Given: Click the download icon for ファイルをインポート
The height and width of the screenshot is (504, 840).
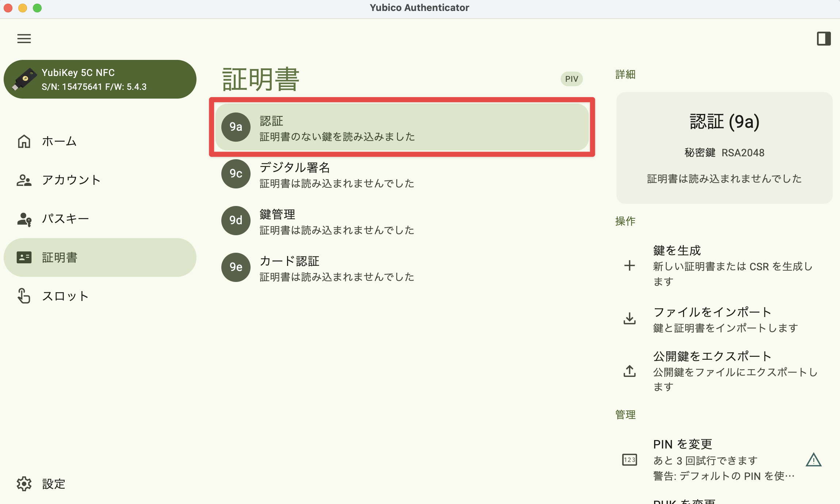Looking at the screenshot, I should [629, 319].
